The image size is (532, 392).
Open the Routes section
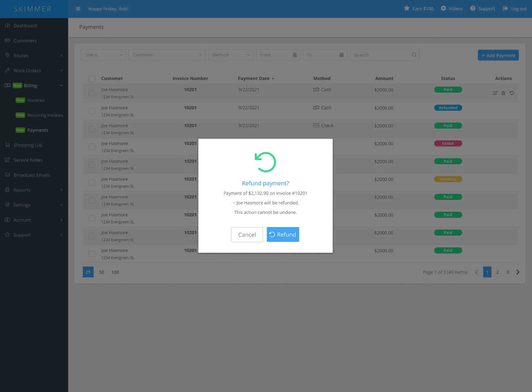[21, 55]
